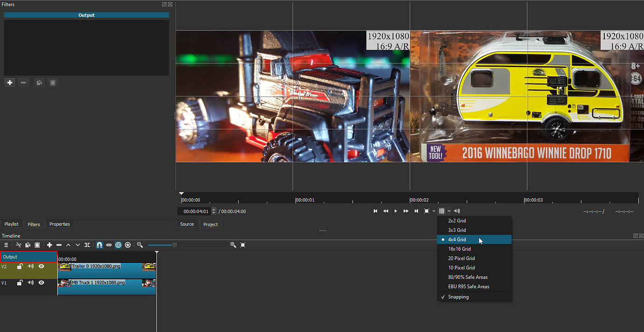Hide track V2 with the eye toggle
The width and height of the screenshot is (644, 332).
41,266
